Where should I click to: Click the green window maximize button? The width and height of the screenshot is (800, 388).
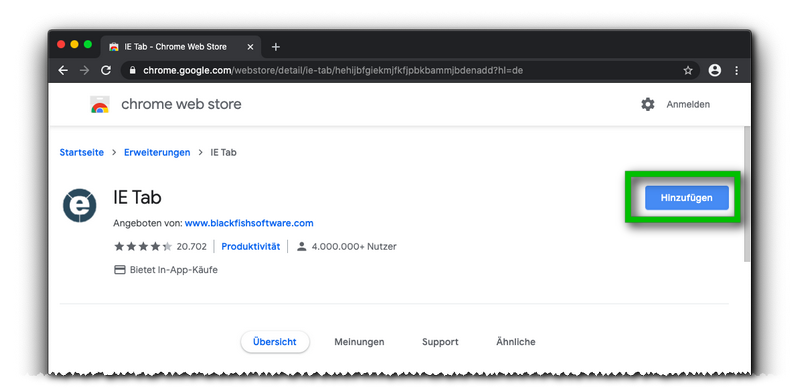point(88,44)
